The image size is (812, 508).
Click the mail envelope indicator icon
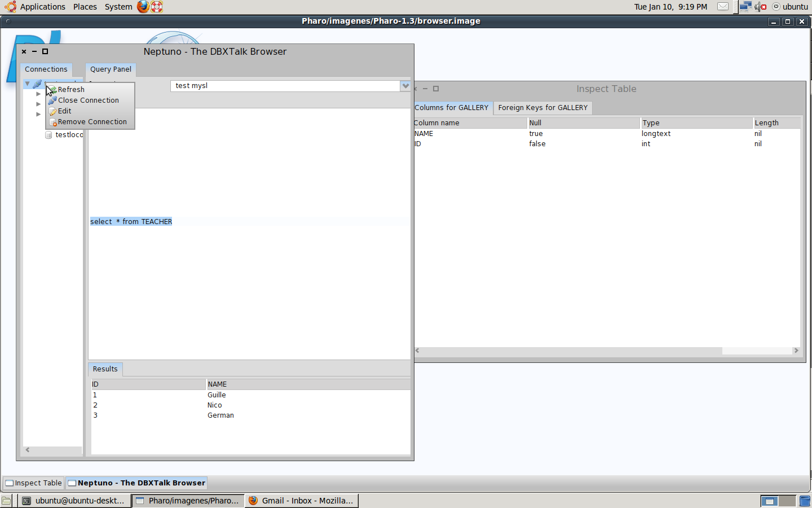tap(723, 7)
